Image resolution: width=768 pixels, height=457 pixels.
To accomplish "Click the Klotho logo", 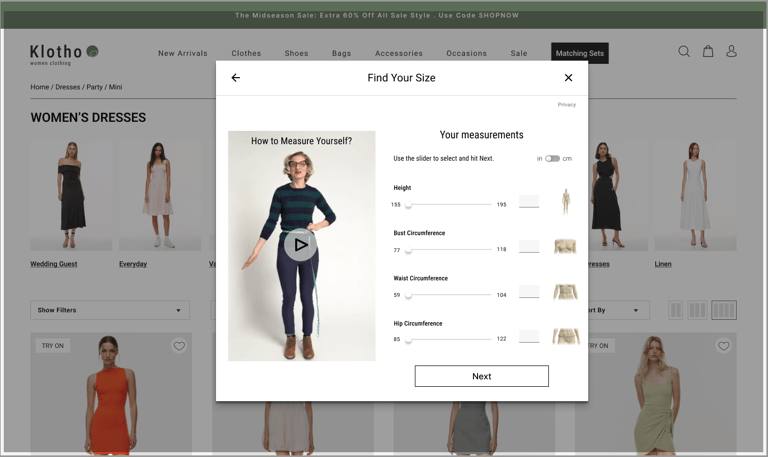I will 64,54.
